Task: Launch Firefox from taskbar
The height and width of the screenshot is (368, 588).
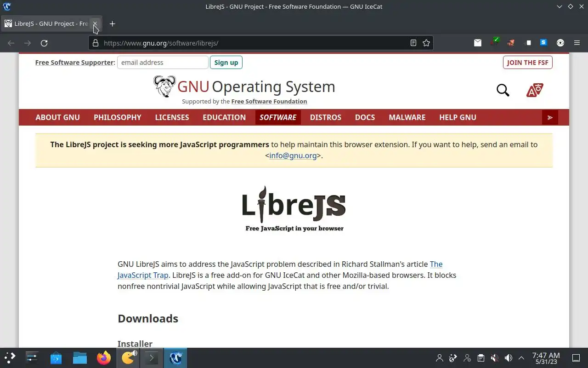Action: pos(104,357)
